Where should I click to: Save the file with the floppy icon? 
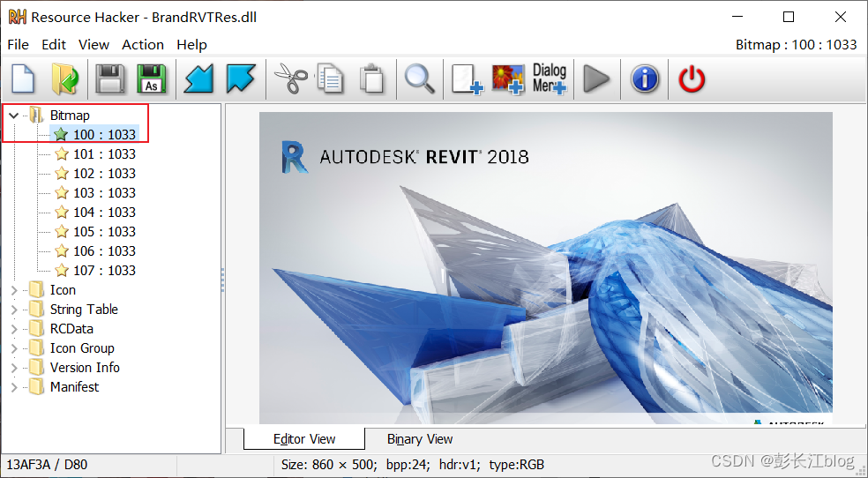point(110,79)
